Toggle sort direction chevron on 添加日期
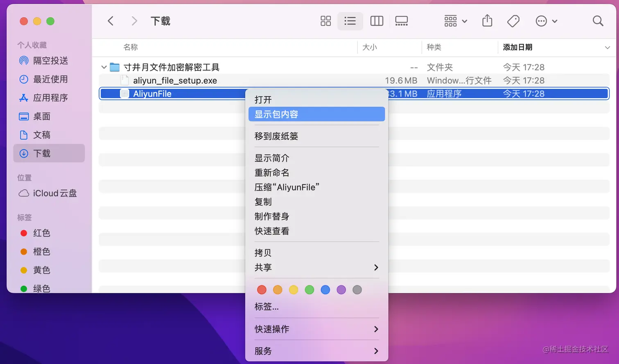 click(x=607, y=47)
